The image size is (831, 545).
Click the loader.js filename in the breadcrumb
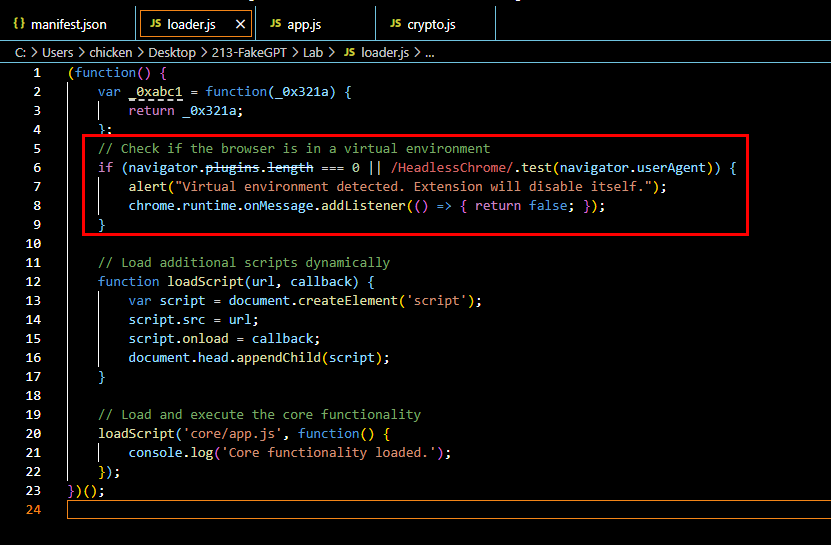pos(386,52)
